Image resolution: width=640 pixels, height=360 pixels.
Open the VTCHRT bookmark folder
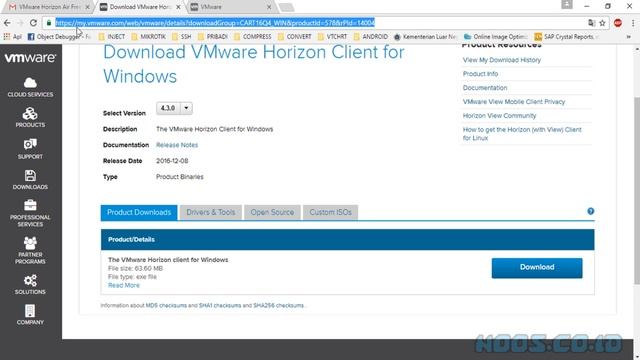coord(332,37)
